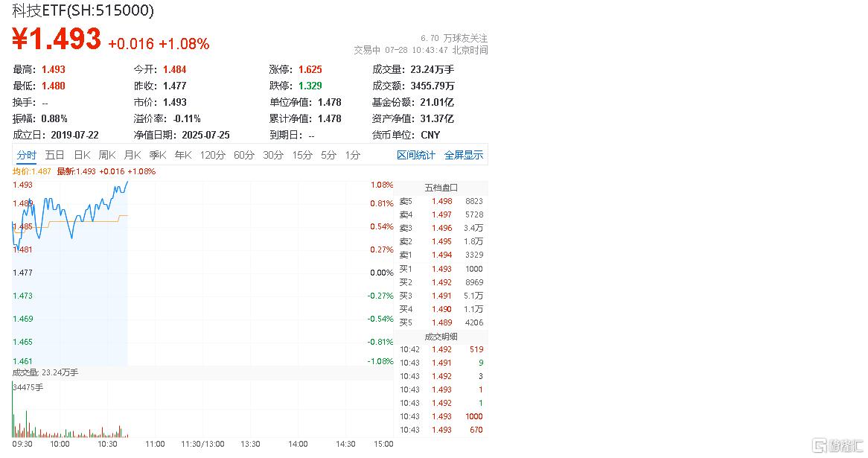Click the 成立日 2019-07-22 value

point(74,135)
